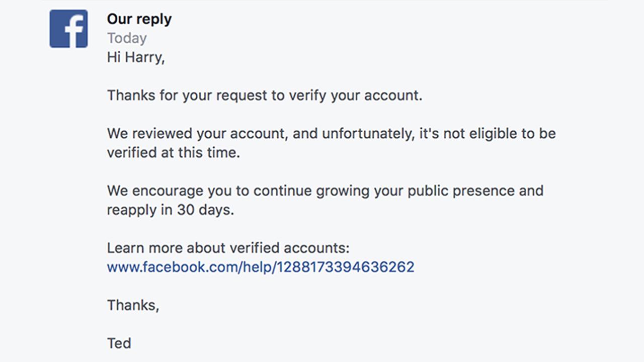
Task: Click the "verified at this time." line
Action: click(x=174, y=153)
